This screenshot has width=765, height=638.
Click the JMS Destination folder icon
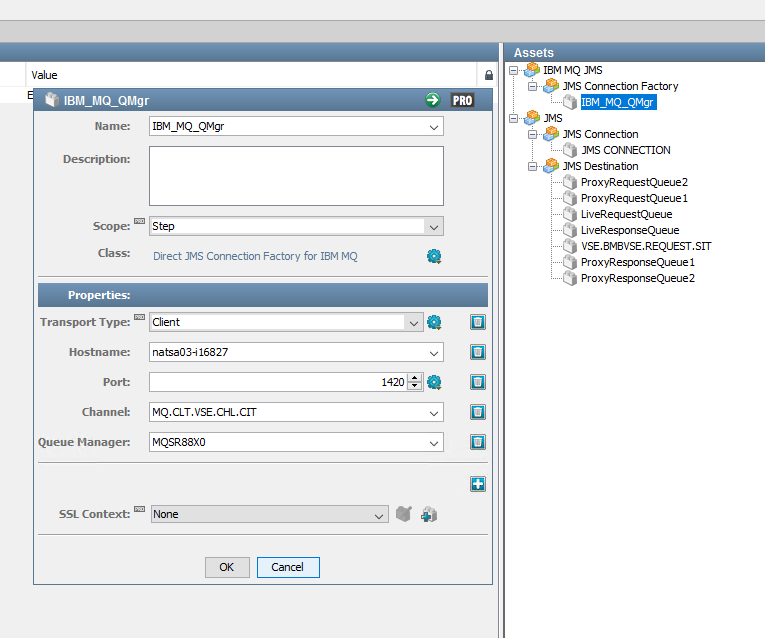point(551,166)
